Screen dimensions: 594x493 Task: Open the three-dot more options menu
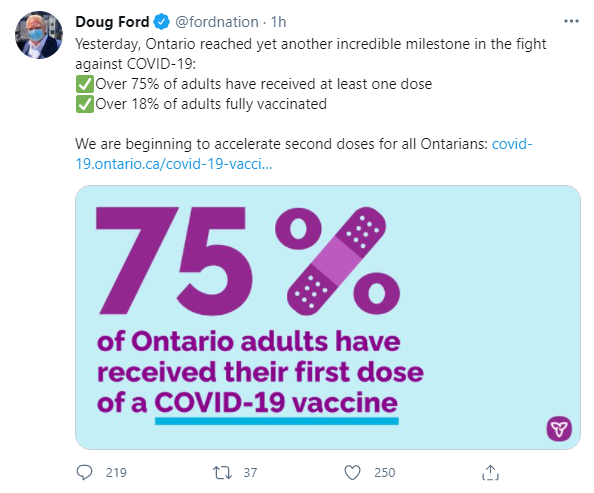571,21
